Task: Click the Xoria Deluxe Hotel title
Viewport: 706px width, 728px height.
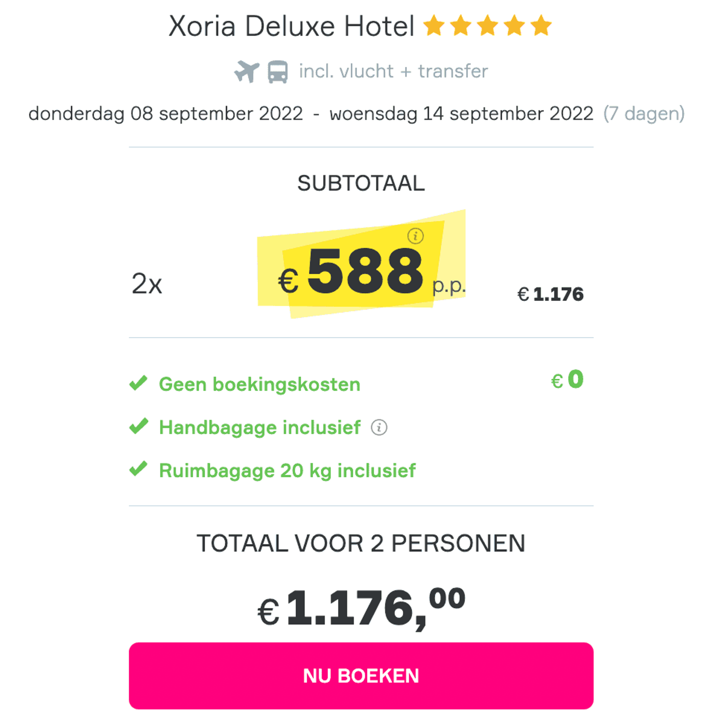Action: pos(291,26)
